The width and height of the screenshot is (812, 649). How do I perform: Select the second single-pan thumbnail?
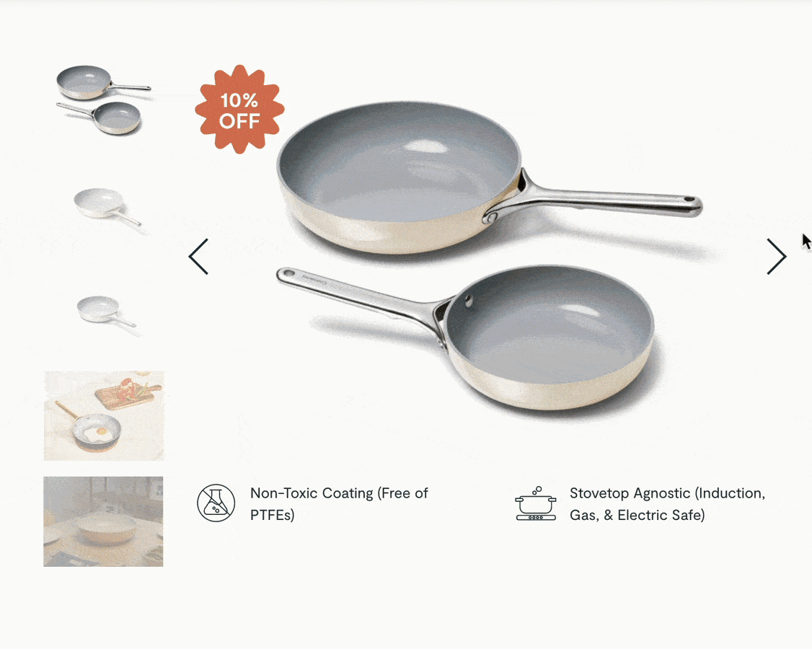coord(107,207)
